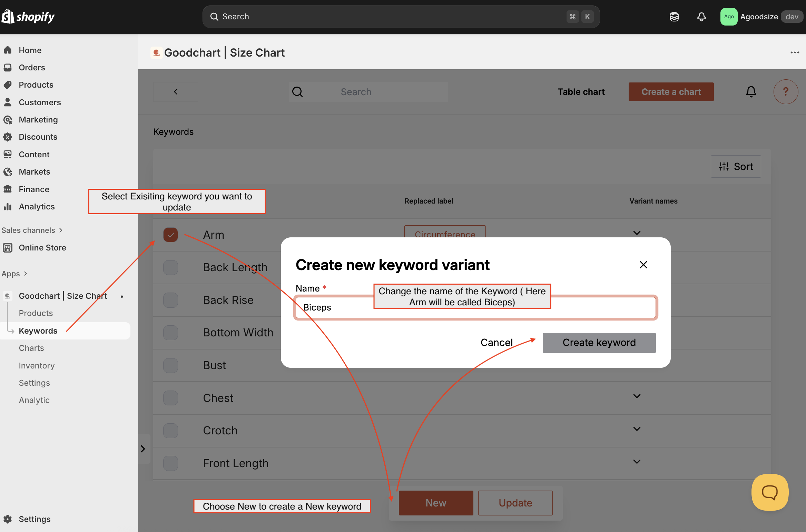
Task: Open the chat support bubble icon
Action: coord(770,492)
